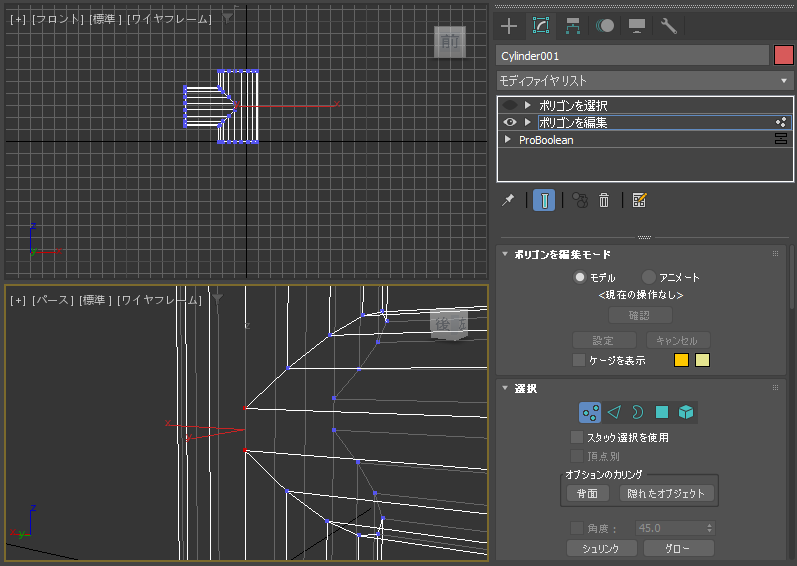Click the シュリンク button

tap(602, 549)
